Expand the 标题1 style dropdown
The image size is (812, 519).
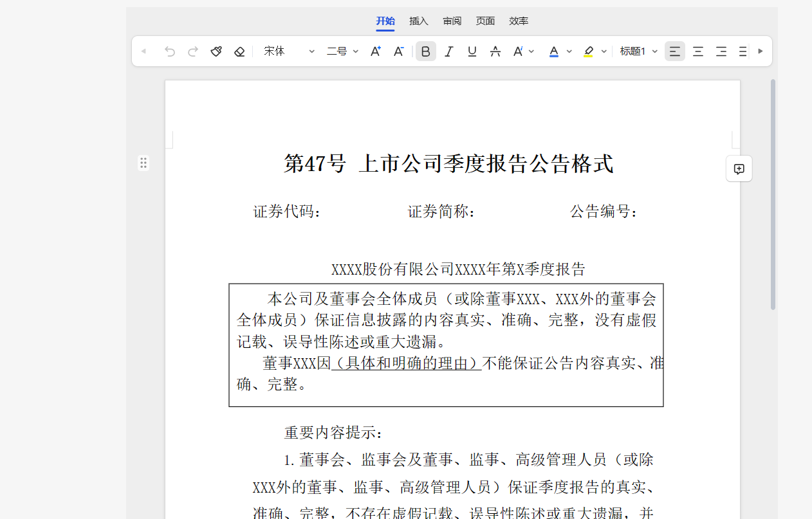tap(638, 51)
